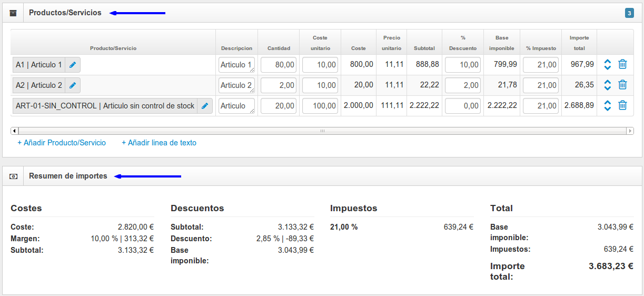
Task: Edit product A2 Articulo 2 pencil icon
Action: tap(73, 85)
